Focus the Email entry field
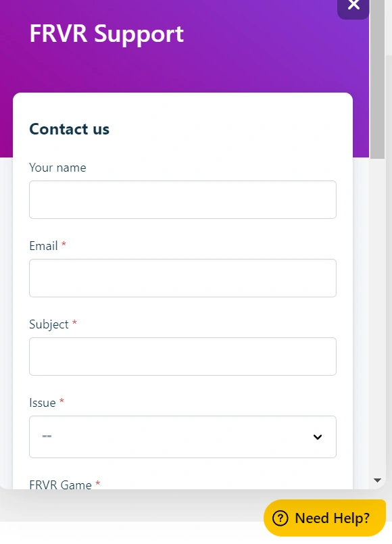Screen dimensions: 392x544 (x=182, y=278)
